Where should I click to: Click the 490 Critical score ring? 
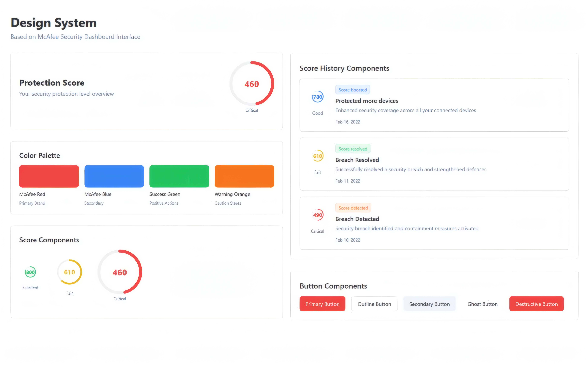(317, 215)
